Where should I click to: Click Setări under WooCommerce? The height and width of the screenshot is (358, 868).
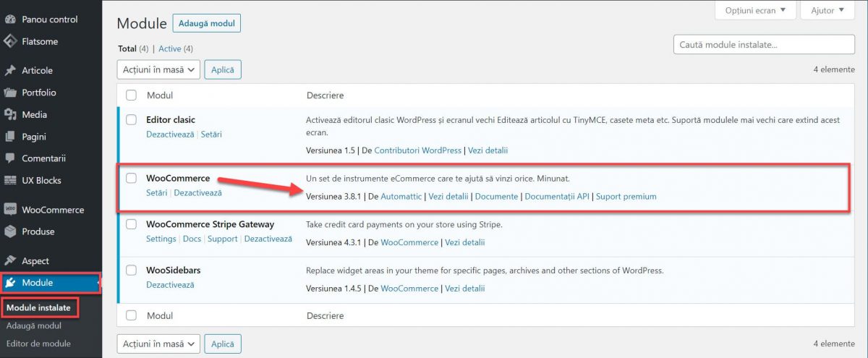tap(157, 193)
